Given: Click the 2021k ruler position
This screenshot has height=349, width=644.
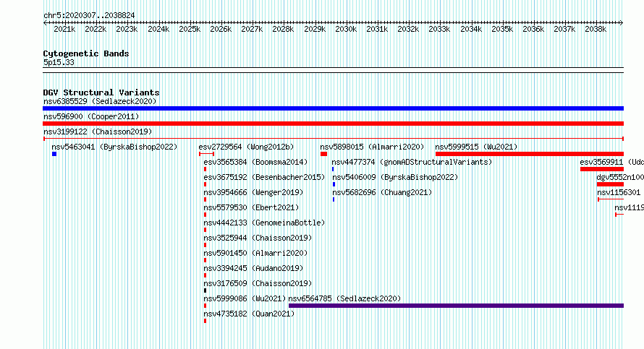Looking at the screenshot, I should point(64,29).
